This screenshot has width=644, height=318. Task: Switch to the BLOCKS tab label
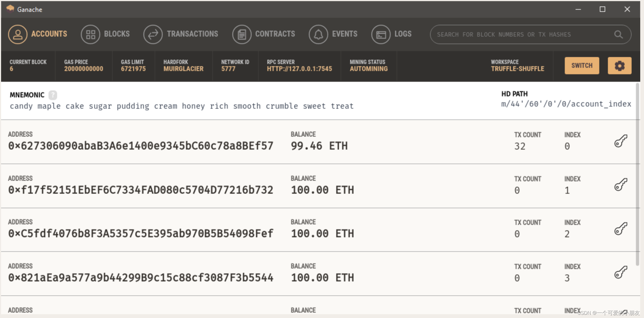117,34
